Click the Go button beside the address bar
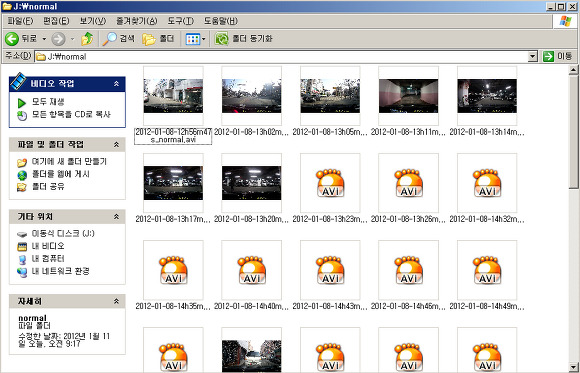This screenshot has height=373, width=580. pyautogui.click(x=558, y=56)
